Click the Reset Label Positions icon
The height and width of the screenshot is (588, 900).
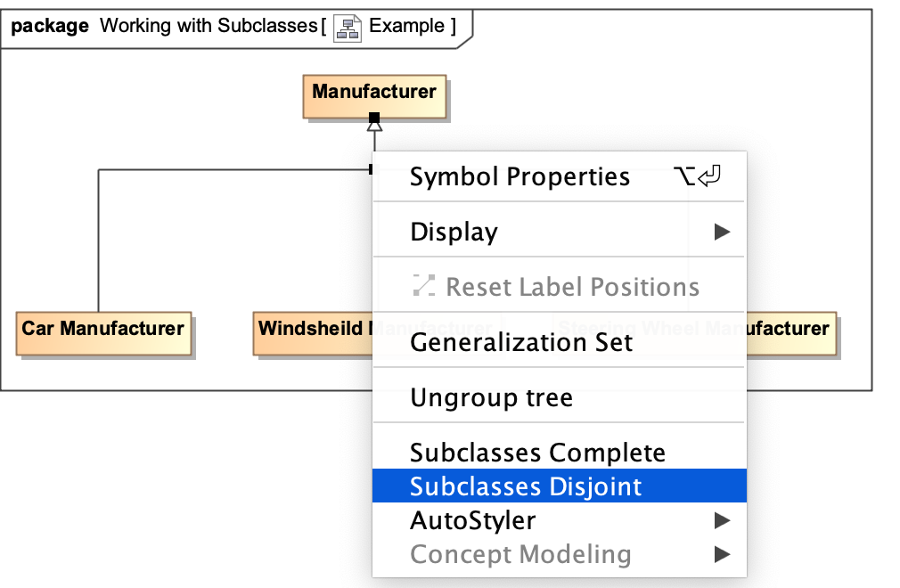(x=423, y=287)
